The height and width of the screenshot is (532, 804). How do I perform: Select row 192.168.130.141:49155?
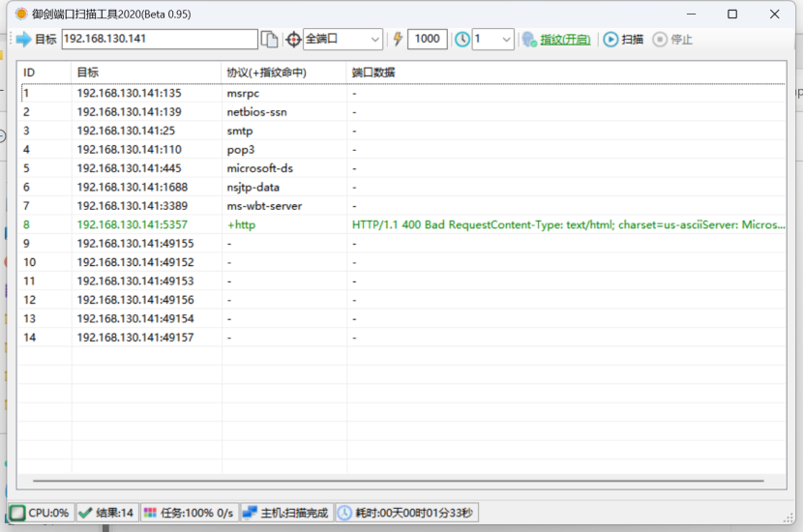tap(402, 244)
